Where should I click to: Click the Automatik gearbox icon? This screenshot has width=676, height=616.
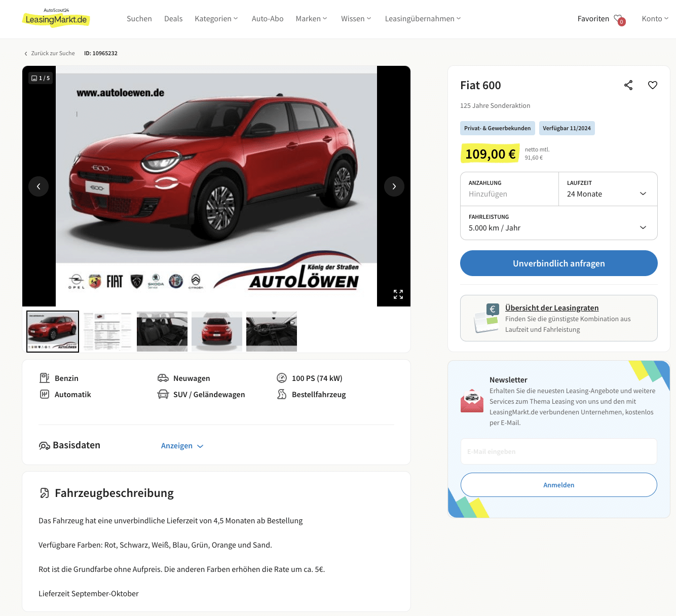(x=45, y=394)
